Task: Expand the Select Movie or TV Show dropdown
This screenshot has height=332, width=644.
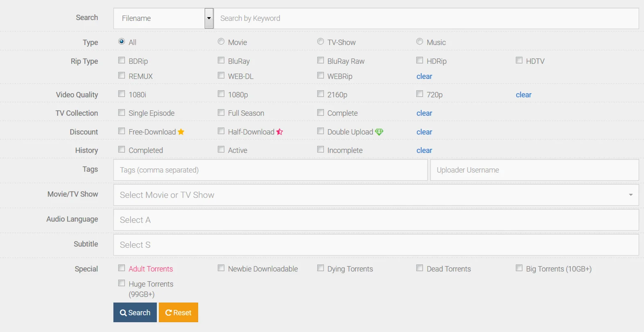Action: [376, 195]
